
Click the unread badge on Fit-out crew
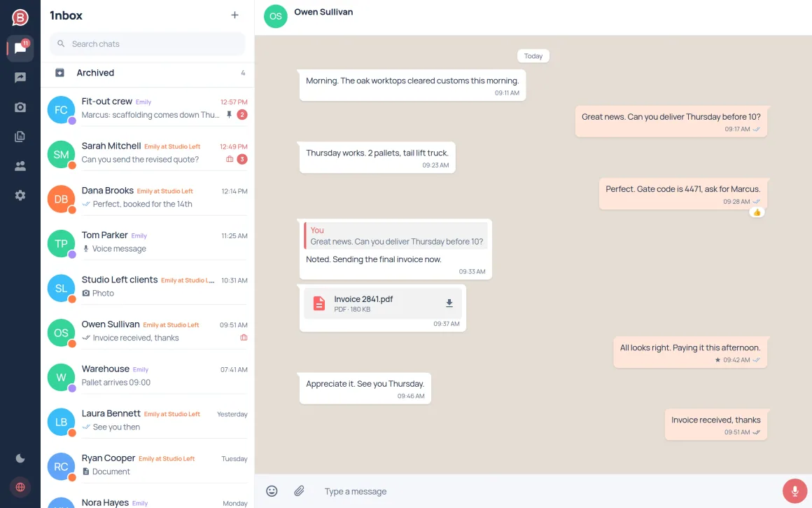pos(241,114)
